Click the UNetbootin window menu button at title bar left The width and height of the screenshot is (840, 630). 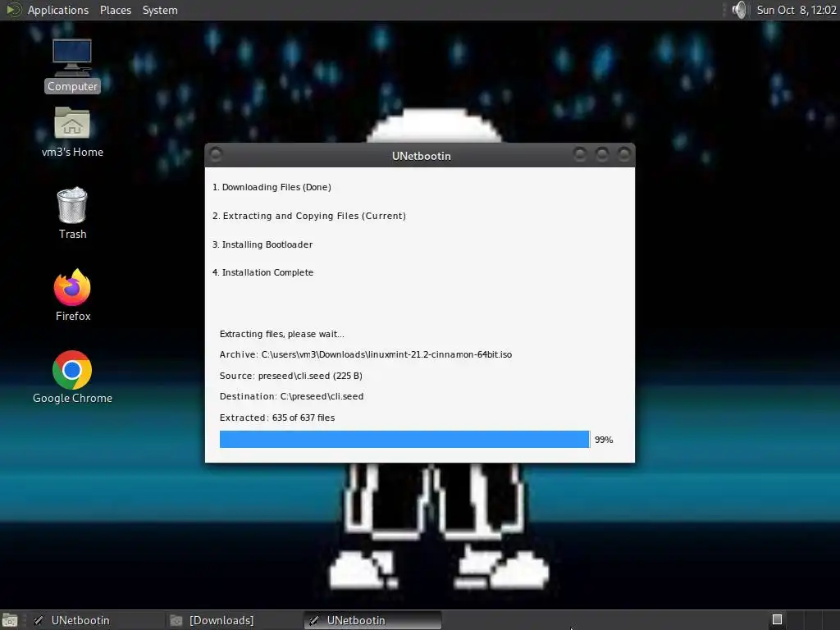[216, 155]
